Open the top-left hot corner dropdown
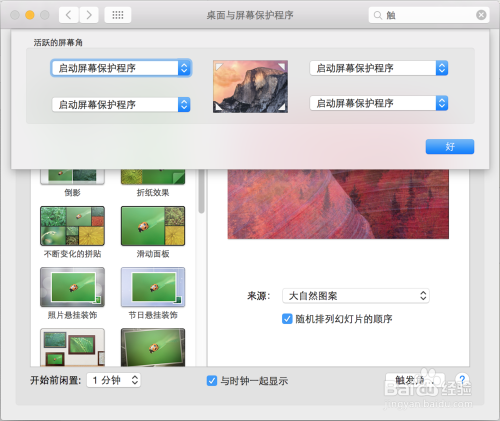The image size is (500, 421). click(x=121, y=68)
